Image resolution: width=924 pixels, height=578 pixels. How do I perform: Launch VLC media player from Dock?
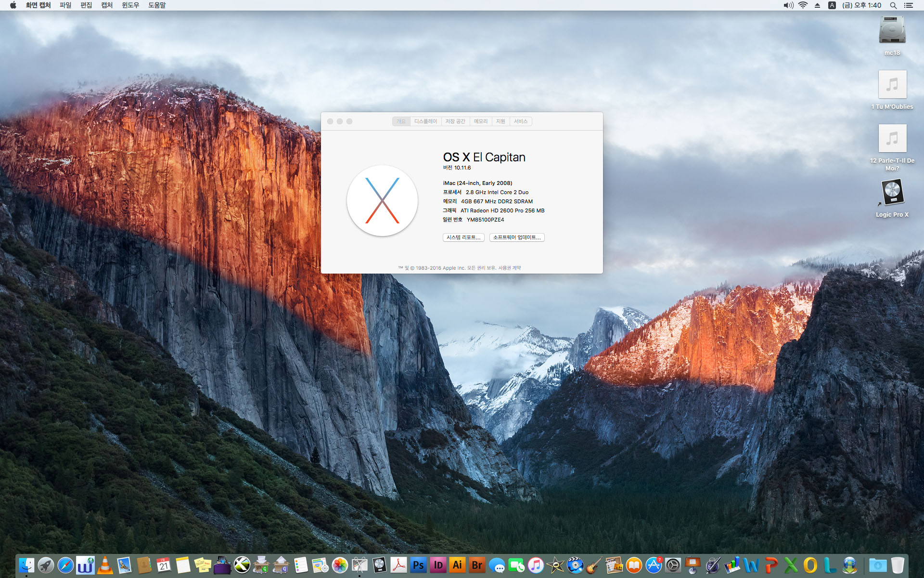coord(105,565)
